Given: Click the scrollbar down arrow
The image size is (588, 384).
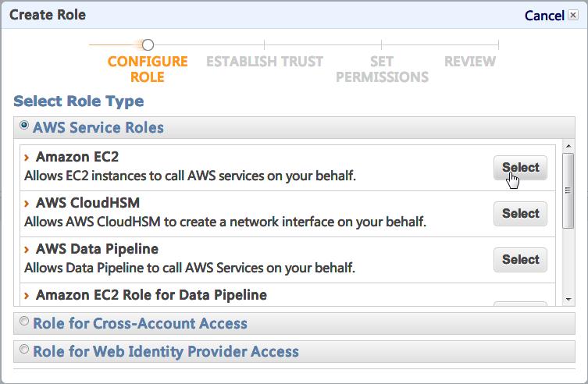Looking at the screenshot, I should 568,300.
